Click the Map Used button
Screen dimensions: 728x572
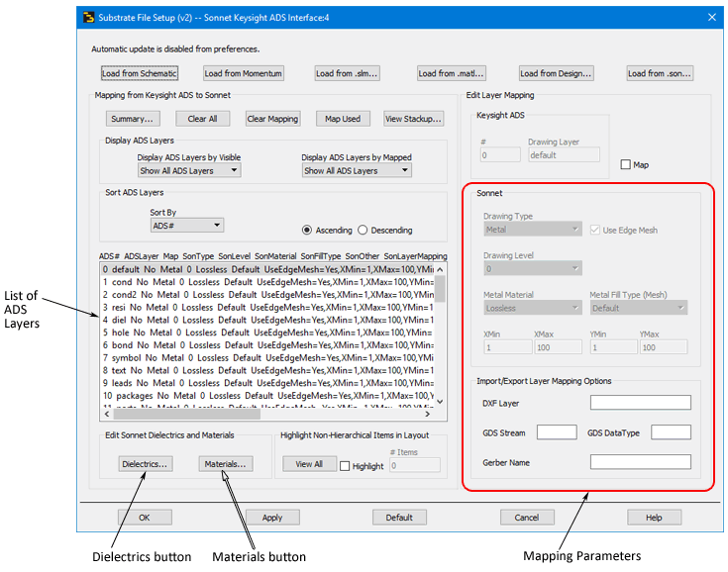(x=343, y=119)
